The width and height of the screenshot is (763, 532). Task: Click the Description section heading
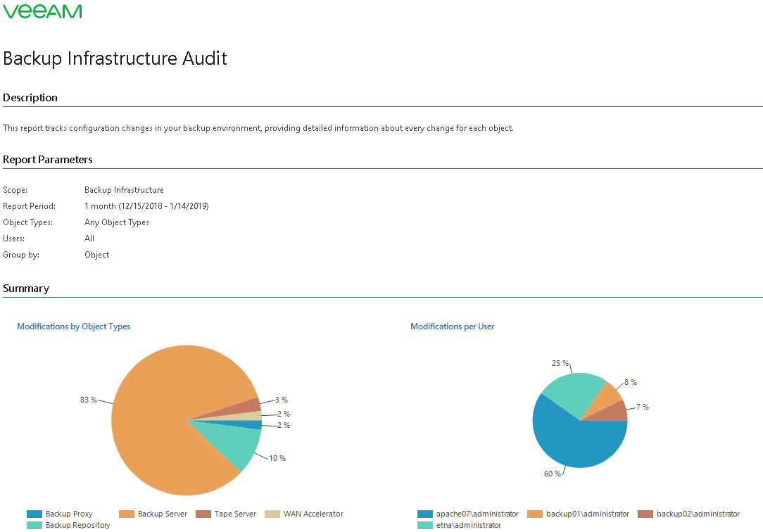pos(30,98)
